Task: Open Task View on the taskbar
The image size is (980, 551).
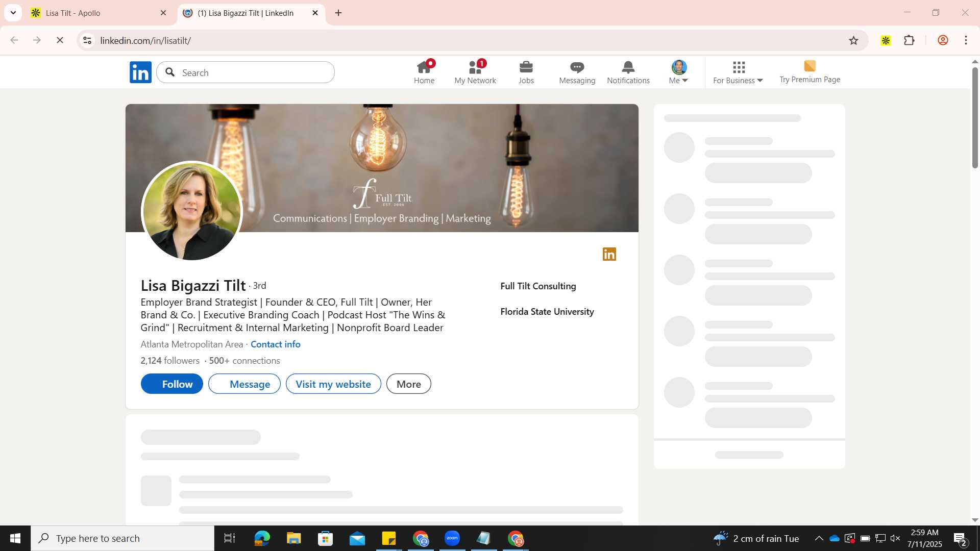Action: tap(230, 538)
